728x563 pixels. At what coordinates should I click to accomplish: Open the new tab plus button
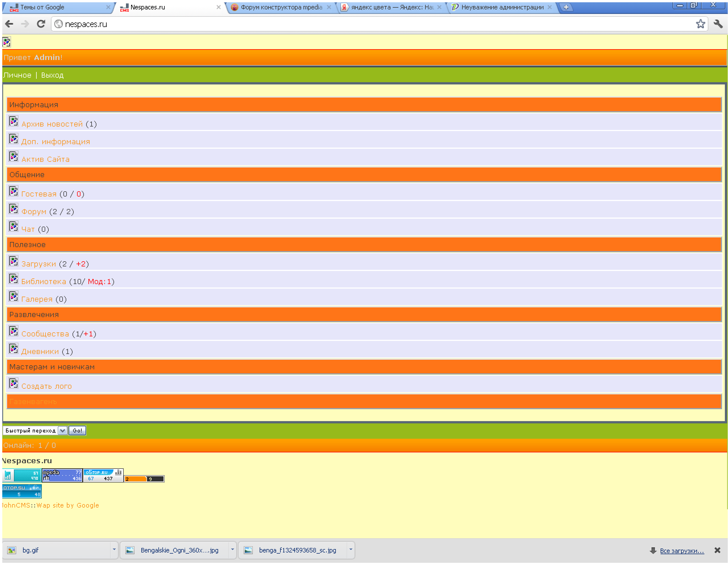pos(566,7)
